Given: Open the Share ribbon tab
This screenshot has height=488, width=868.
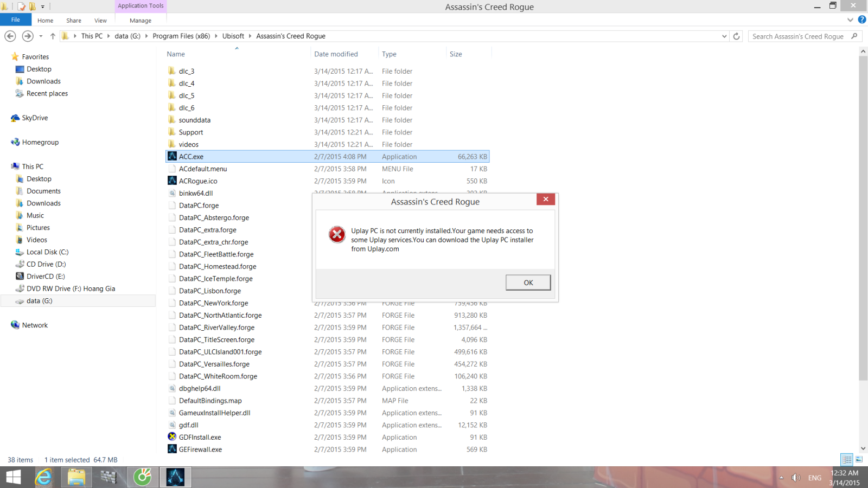Looking at the screenshot, I should click(x=74, y=21).
